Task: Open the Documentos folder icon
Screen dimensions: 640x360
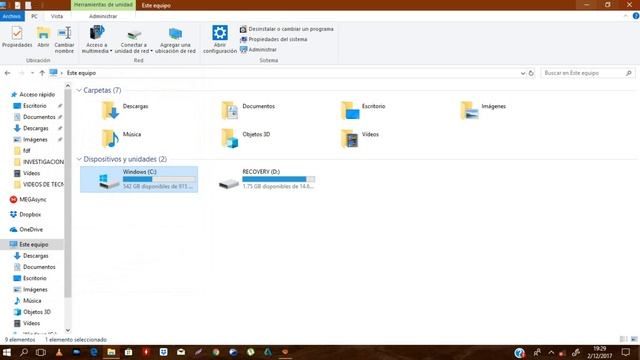Action: click(229, 110)
